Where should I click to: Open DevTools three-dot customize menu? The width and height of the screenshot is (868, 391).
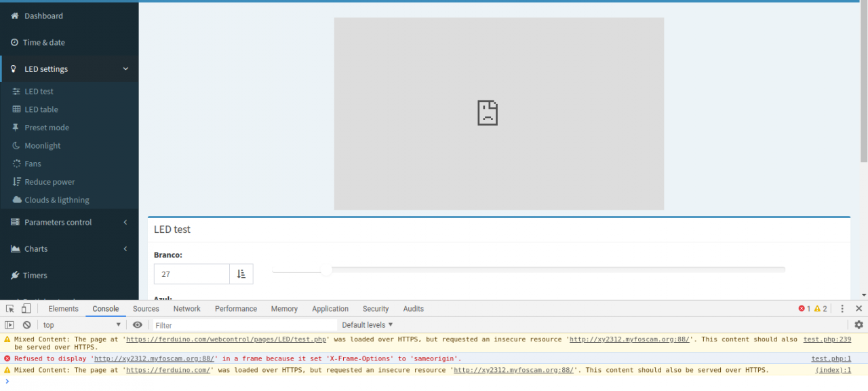(842, 309)
